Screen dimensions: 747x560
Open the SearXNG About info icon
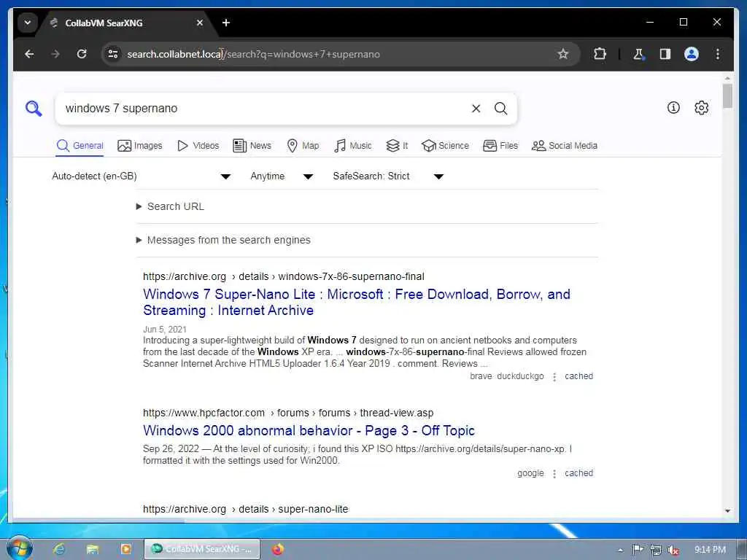click(673, 108)
